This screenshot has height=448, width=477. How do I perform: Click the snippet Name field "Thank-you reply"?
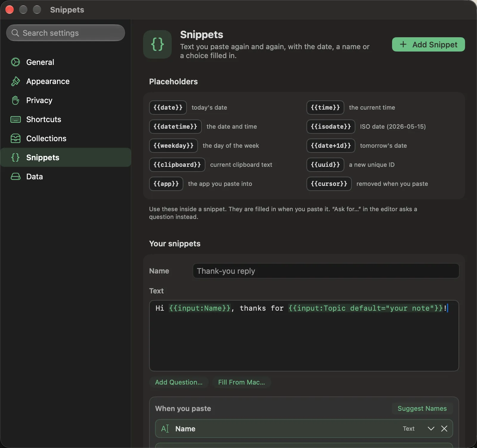click(326, 271)
